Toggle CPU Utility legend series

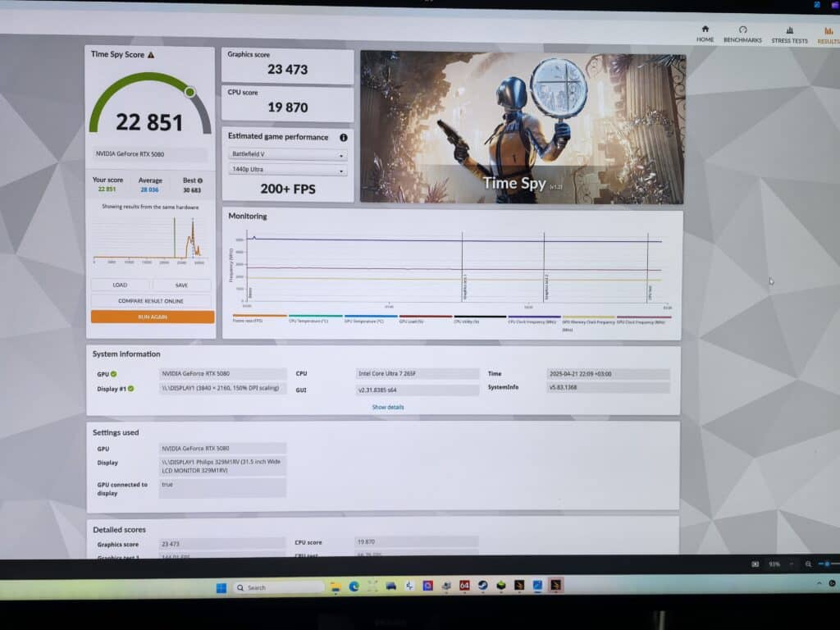(x=480, y=320)
